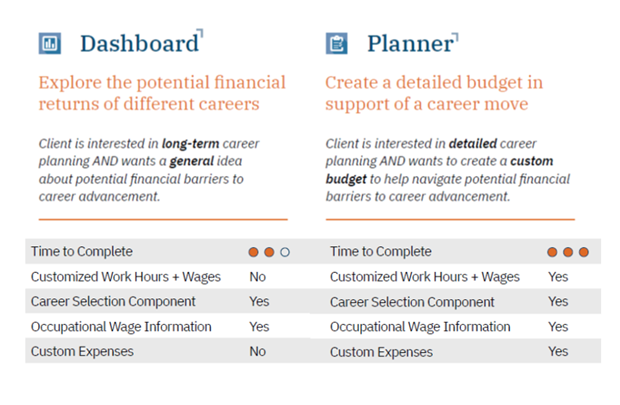The height and width of the screenshot is (405, 620).
Task: Click Planner's Custom Expenses "Yes" value
Action: (x=558, y=352)
